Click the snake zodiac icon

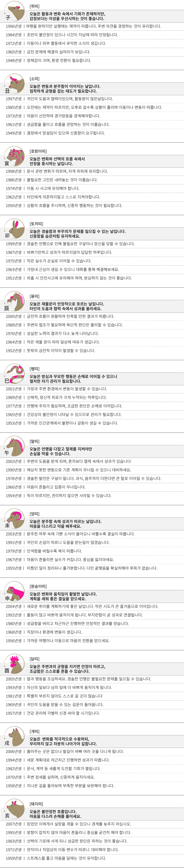click(x=14, y=373)
